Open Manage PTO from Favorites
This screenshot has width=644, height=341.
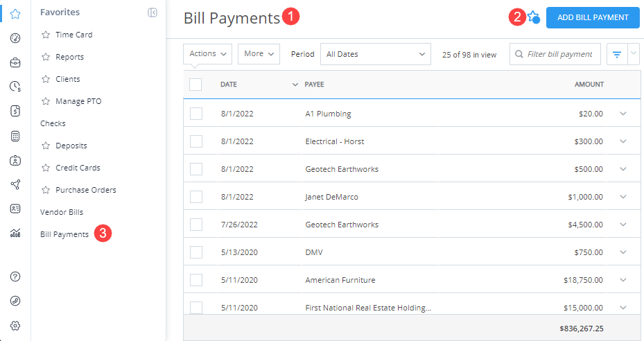point(78,101)
